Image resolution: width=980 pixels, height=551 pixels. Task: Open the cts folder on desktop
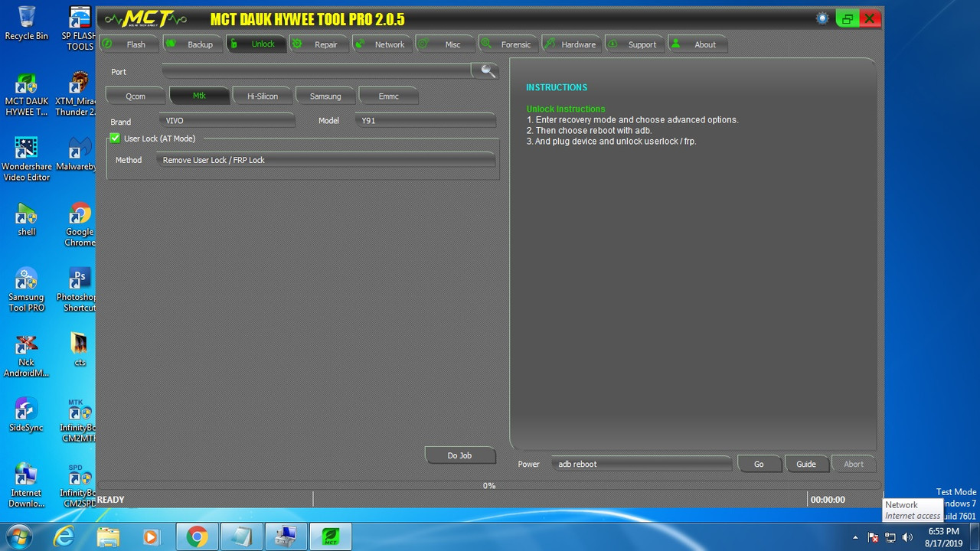[80, 350]
